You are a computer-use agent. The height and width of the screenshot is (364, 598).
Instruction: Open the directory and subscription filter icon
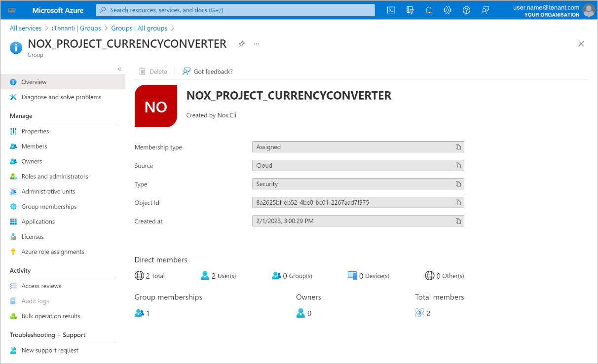coord(410,10)
